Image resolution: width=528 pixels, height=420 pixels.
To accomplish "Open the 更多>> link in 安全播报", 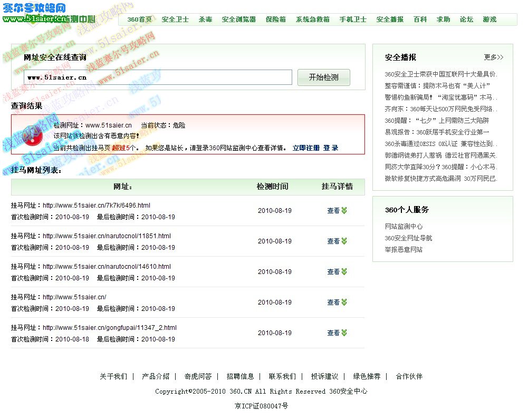I will pyautogui.click(x=494, y=57).
